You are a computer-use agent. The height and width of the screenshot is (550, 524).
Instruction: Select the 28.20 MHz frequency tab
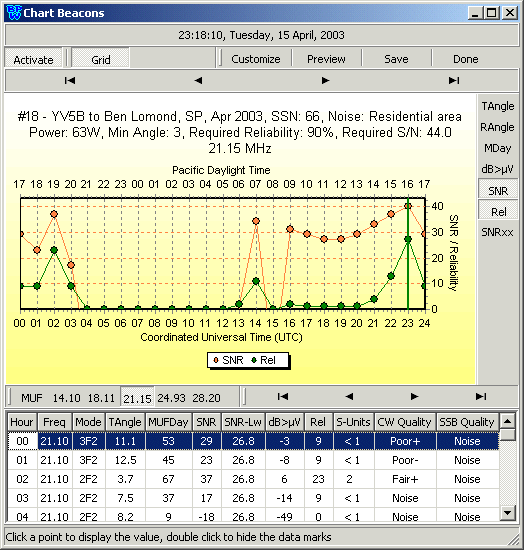[206, 398]
